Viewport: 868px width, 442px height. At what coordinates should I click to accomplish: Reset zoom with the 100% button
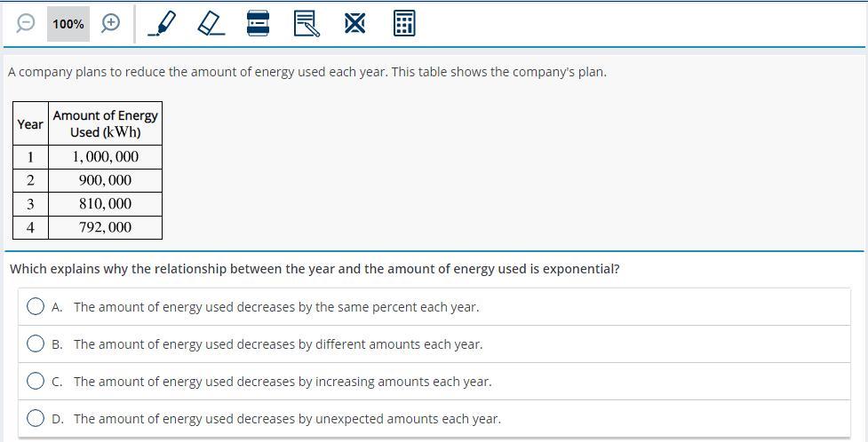(68, 24)
